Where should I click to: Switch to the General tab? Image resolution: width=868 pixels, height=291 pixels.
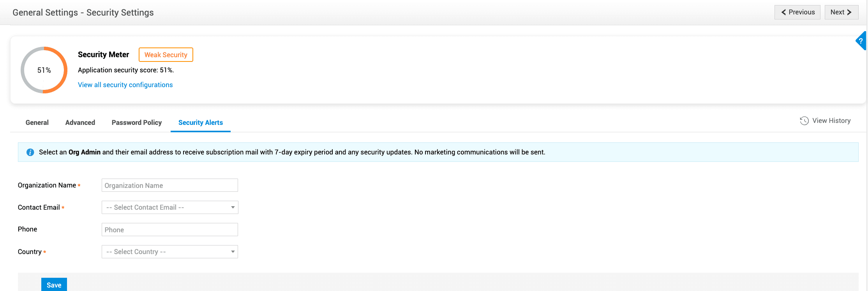pos(37,123)
